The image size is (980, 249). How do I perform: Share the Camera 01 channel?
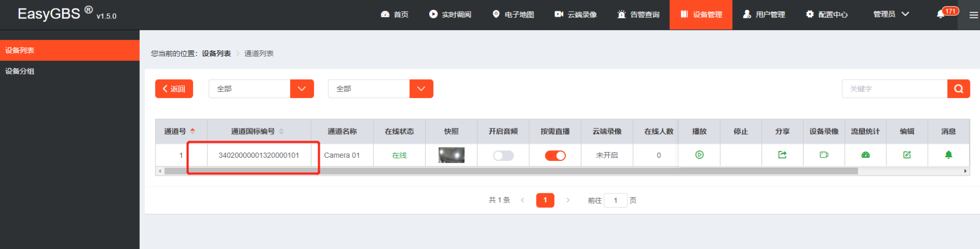(782, 155)
